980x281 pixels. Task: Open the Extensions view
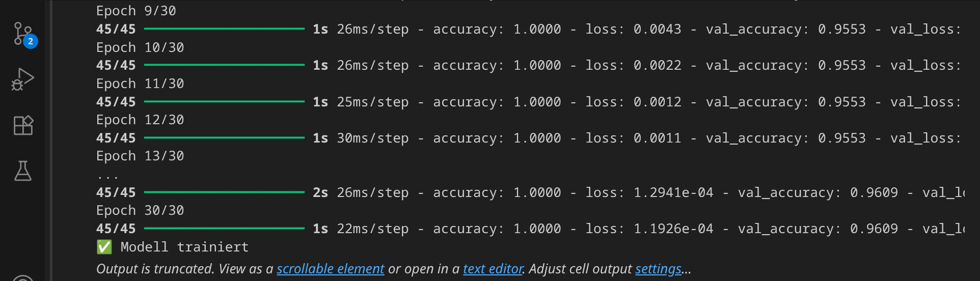pos(23,125)
